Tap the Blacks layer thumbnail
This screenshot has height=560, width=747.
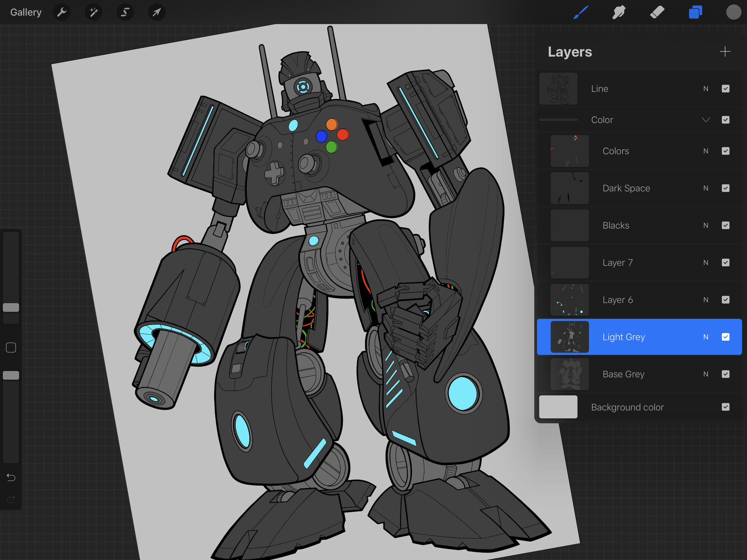pyautogui.click(x=570, y=225)
